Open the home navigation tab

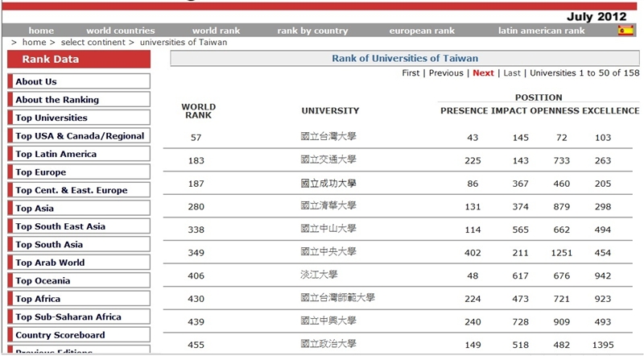[x=41, y=31]
